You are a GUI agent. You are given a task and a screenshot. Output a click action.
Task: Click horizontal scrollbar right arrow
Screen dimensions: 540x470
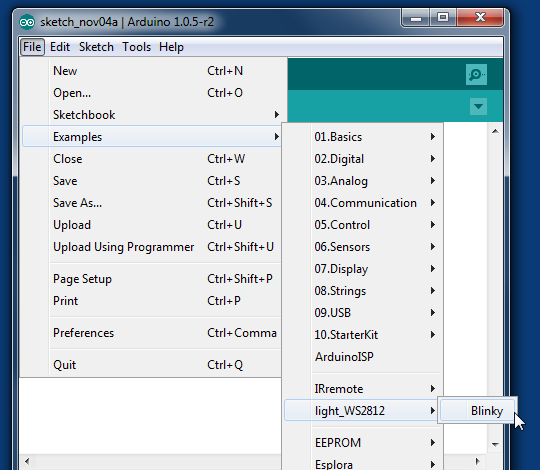(x=477, y=461)
